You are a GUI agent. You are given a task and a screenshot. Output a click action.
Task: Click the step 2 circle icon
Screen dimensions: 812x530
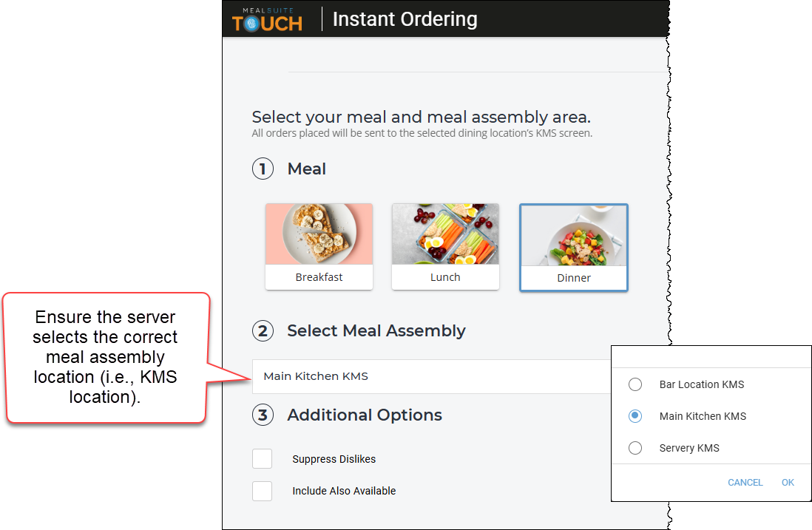click(x=263, y=330)
